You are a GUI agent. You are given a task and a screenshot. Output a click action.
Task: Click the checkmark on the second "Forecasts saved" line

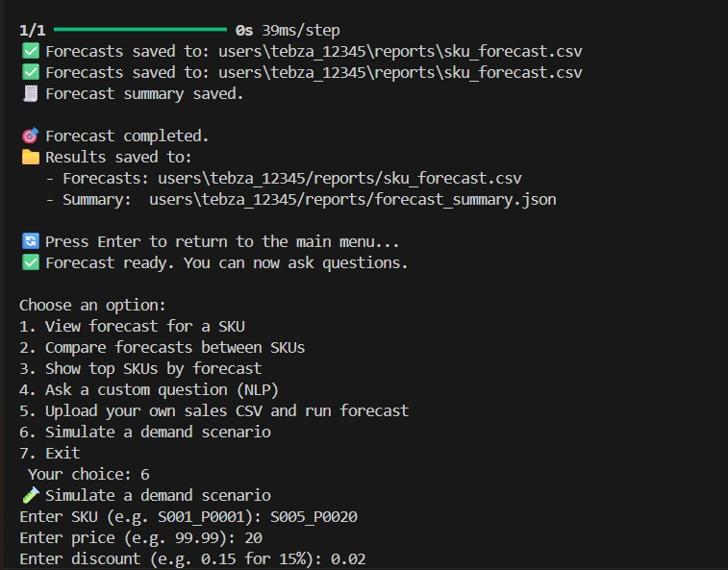pyautogui.click(x=30, y=73)
